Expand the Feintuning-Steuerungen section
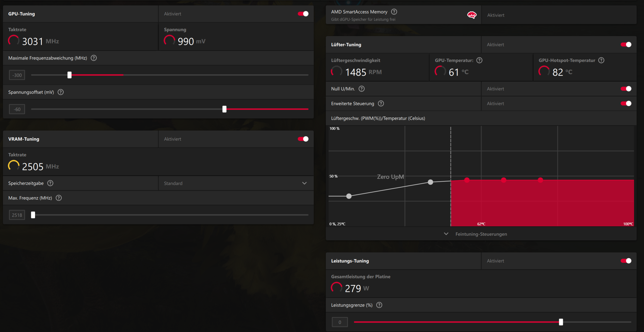 click(476, 234)
